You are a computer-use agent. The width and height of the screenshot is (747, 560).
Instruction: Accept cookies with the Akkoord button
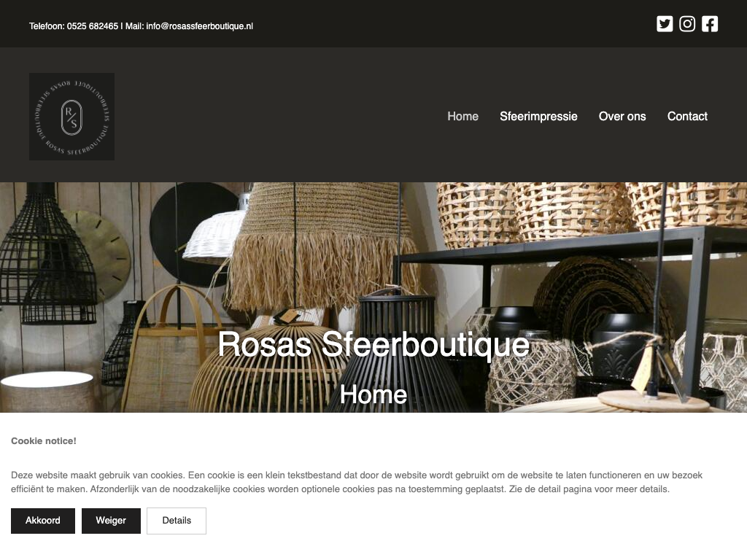tap(43, 521)
